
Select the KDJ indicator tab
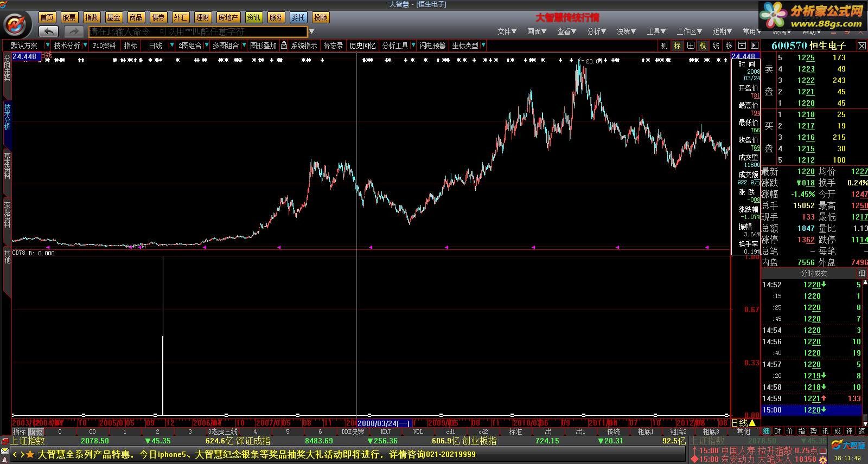click(385, 431)
